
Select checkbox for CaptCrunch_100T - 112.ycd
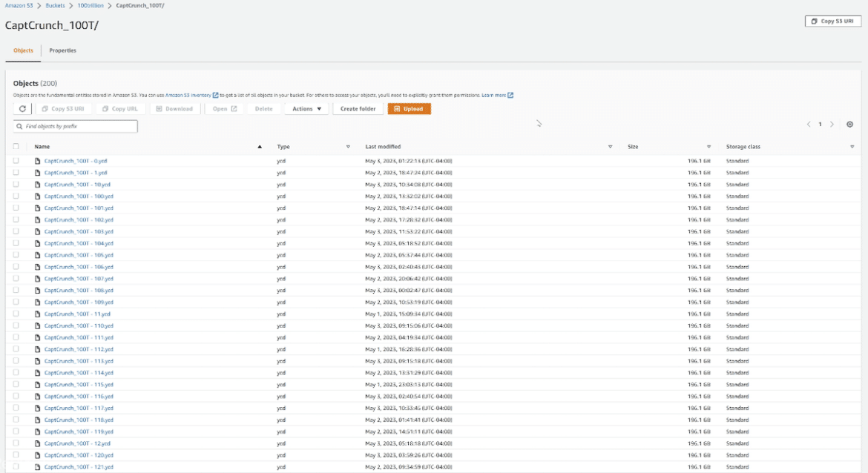[16, 348]
